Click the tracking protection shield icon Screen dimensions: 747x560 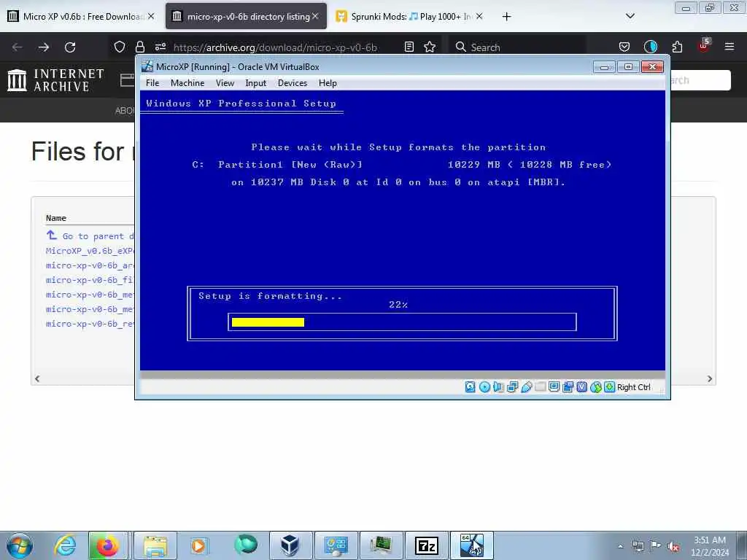point(120,47)
